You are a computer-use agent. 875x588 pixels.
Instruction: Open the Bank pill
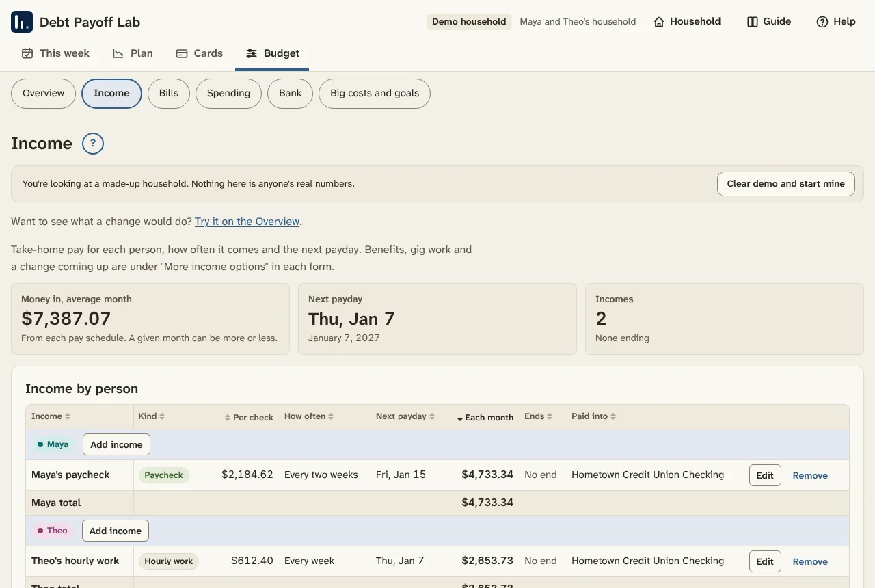[x=290, y=94]
